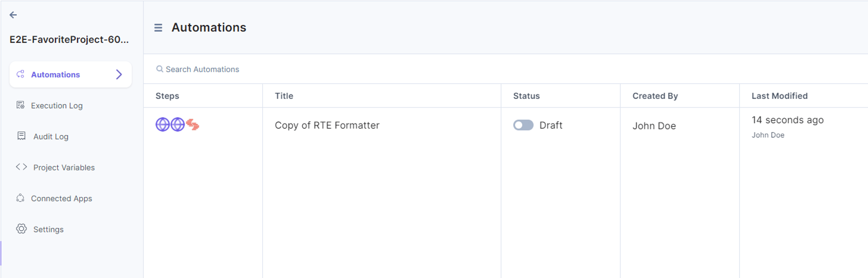Click the Status column header
This screenshot has height=278, width=868.
526,96
